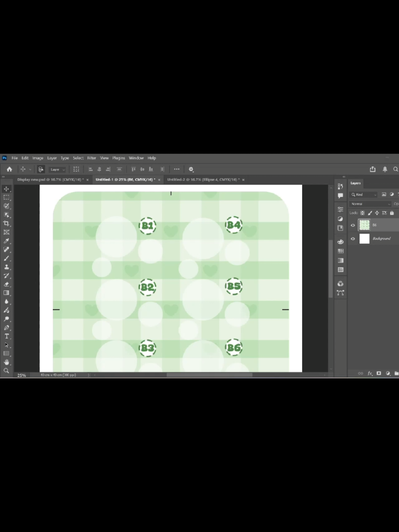Open the layer filter Kind dropdown
The width and height of the screenshot is (399, 532).
pyautogui.click(x=364, y=194)
